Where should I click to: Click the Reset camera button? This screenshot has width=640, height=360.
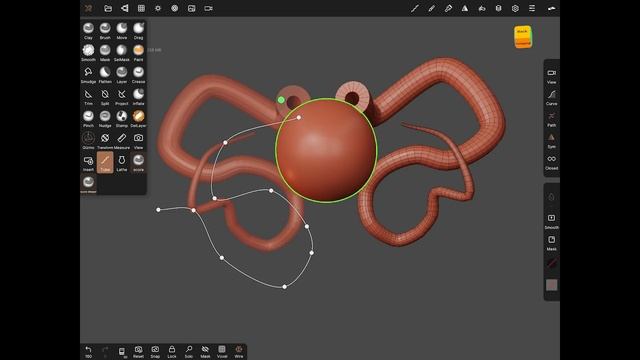138,351
